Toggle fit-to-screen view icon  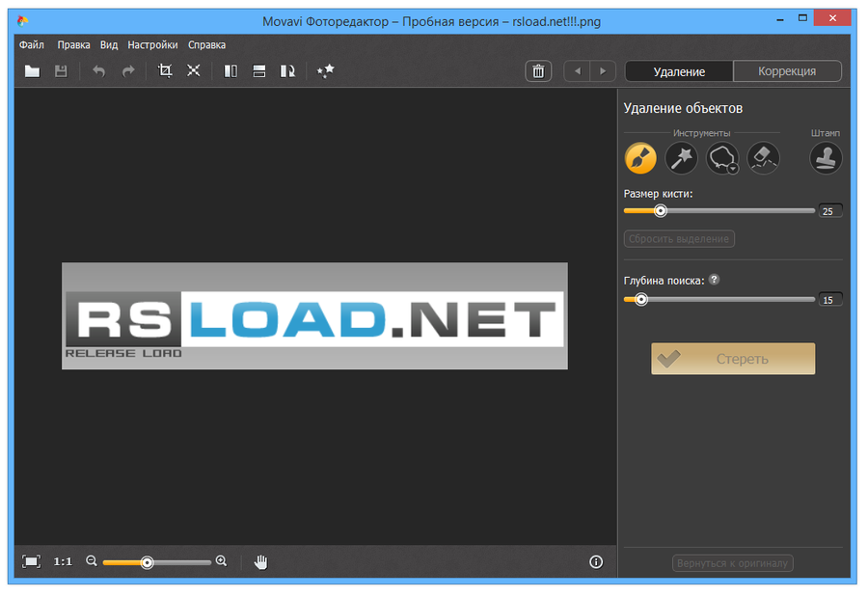click(x=31, y=562)
